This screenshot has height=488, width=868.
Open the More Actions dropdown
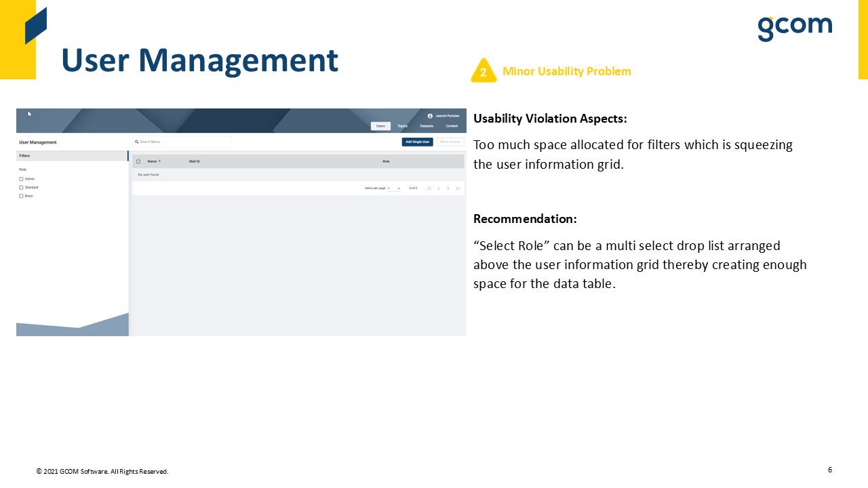pos(450,142)
